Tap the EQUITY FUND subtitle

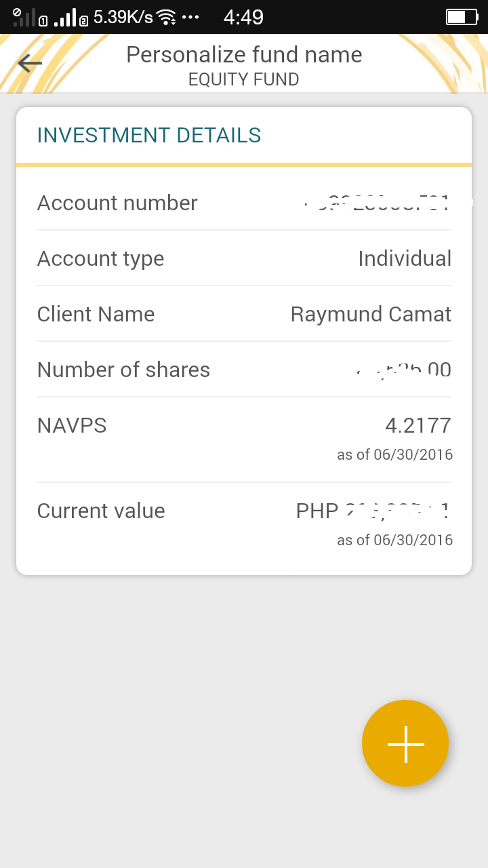pos(244,79)
